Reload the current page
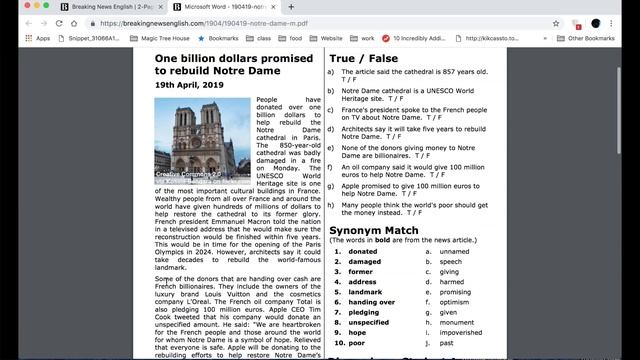 point(59,24)
